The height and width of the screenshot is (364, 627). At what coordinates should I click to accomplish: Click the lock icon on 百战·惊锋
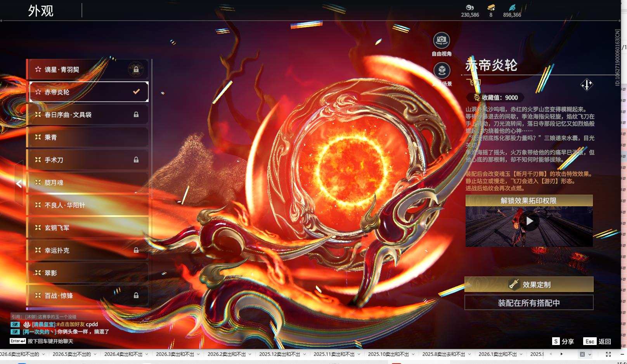tap(136, 295)
